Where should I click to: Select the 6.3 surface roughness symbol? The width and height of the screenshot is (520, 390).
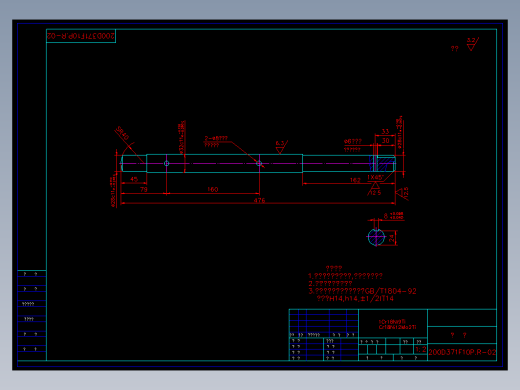pos(281,147)
